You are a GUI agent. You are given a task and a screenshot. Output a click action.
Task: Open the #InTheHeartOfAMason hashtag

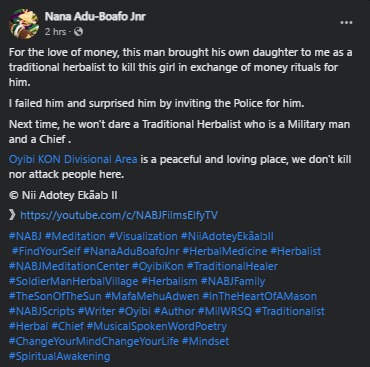[x=259, y=296]
